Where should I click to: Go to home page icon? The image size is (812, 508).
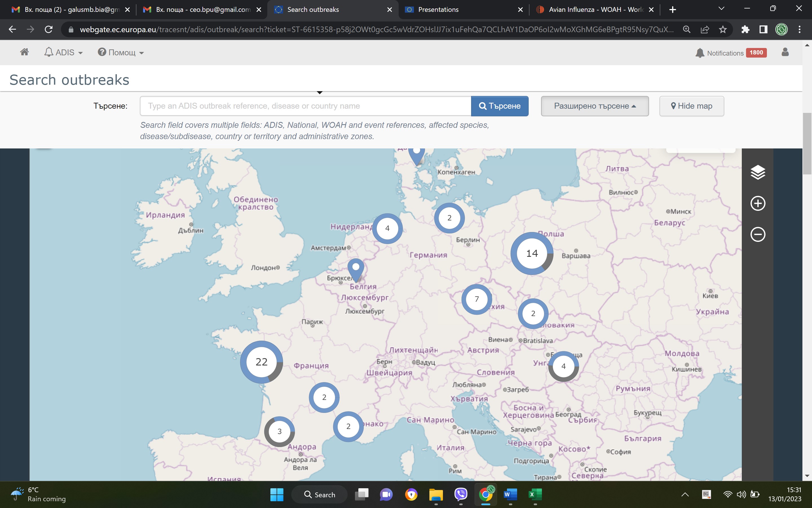tap(24, 52)
